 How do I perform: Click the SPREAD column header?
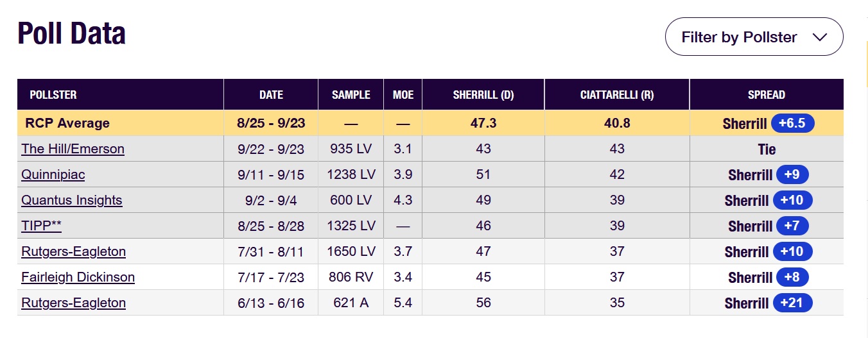click(x=766, y=95)
